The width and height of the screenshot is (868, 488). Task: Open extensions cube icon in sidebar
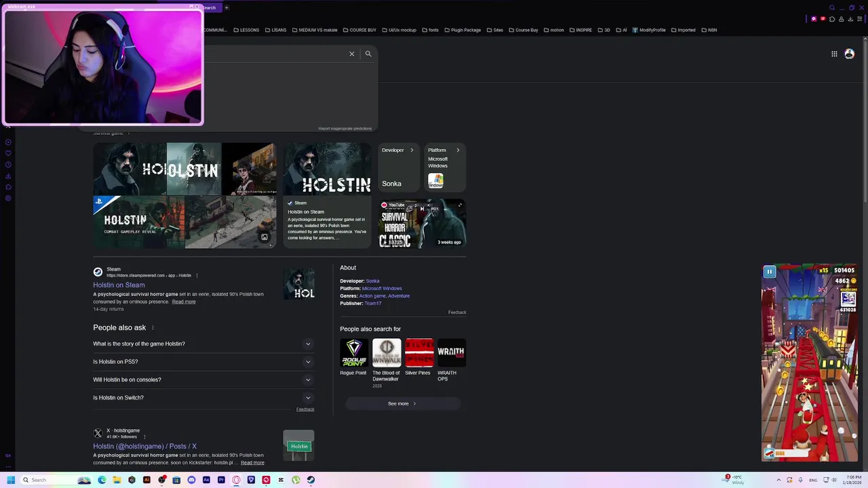pos(8,187)
